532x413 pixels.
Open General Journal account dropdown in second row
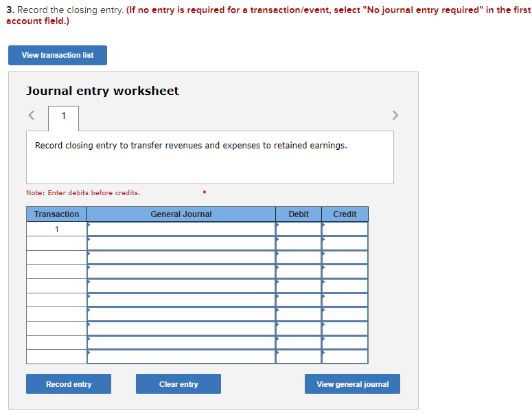[x=181, y=243]
